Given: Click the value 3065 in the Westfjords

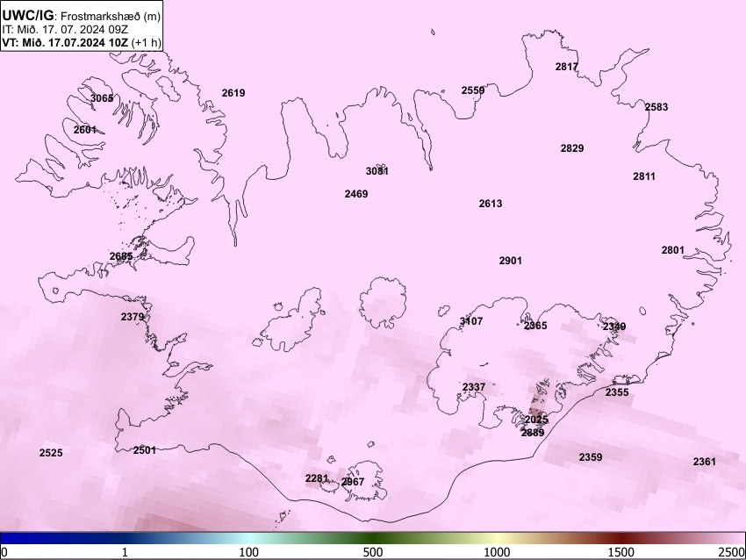Looking at the screenshot, I should click(x=102, y=98).
